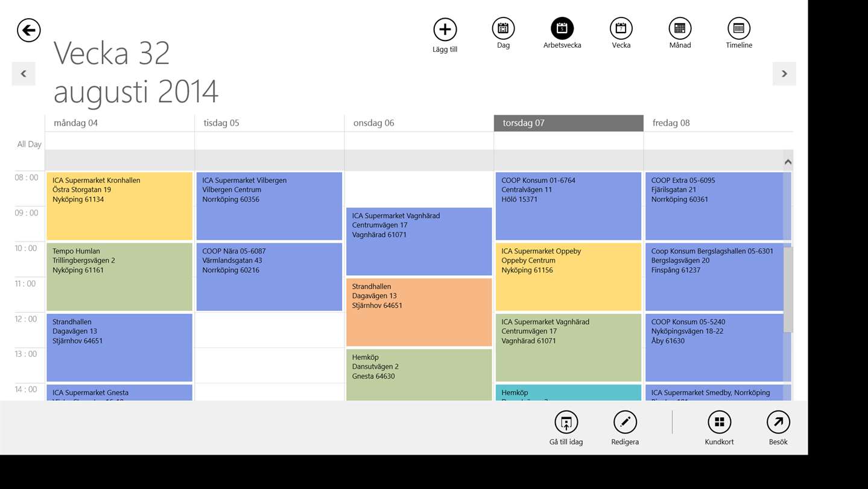Image resolution: width=868 pixels, height=489 pixels.
Task: Open Wednesday's ICA Supermarket Vagnhärad appointment
Action: pos(419,241)
